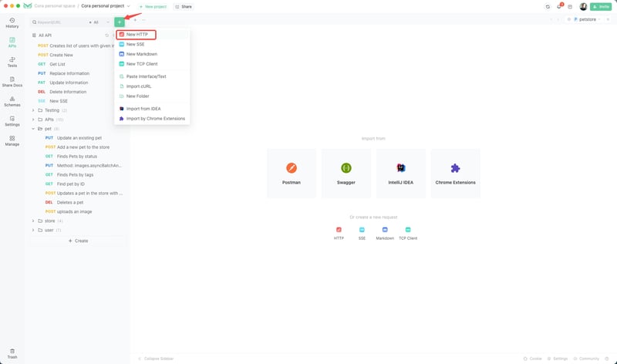This screenshot has width=617, height=364.
Task: Switch to the APIs sidebar section
Action: click(12, 42)
